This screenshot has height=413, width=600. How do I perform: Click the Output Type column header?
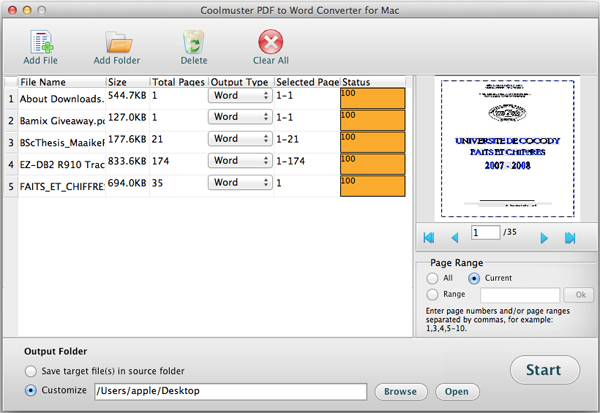(x=241, y=82)
